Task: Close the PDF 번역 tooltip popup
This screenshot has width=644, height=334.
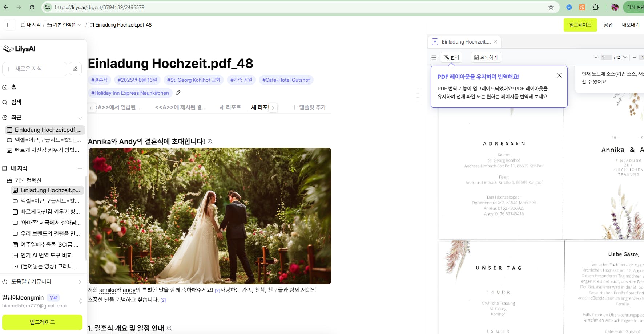Action: click(559, 75)
